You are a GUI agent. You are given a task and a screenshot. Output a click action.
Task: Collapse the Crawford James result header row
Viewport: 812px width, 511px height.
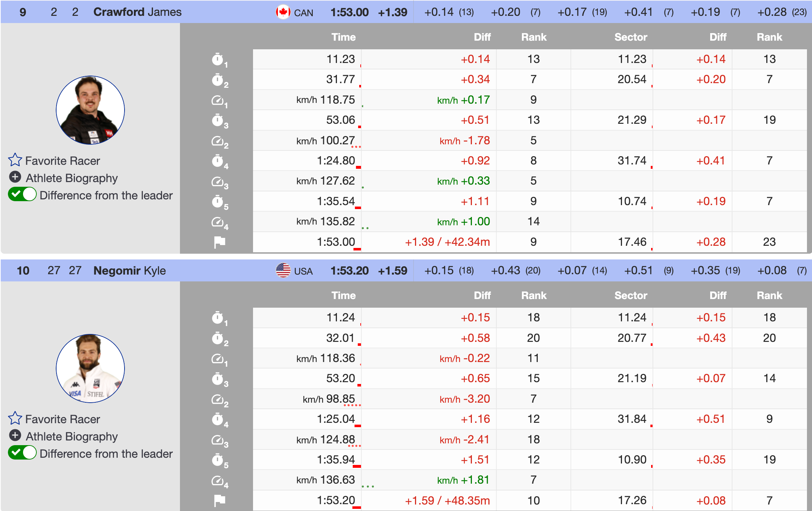click(x=137, y=12)
